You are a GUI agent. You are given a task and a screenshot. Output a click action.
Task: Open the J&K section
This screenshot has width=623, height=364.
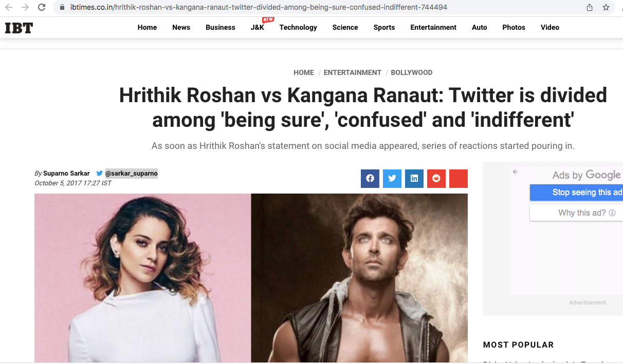[x=258, y=27]
